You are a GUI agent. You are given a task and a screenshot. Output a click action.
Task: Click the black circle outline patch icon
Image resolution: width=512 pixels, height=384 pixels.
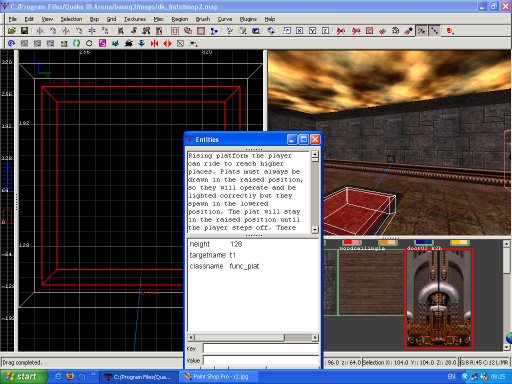89,43
